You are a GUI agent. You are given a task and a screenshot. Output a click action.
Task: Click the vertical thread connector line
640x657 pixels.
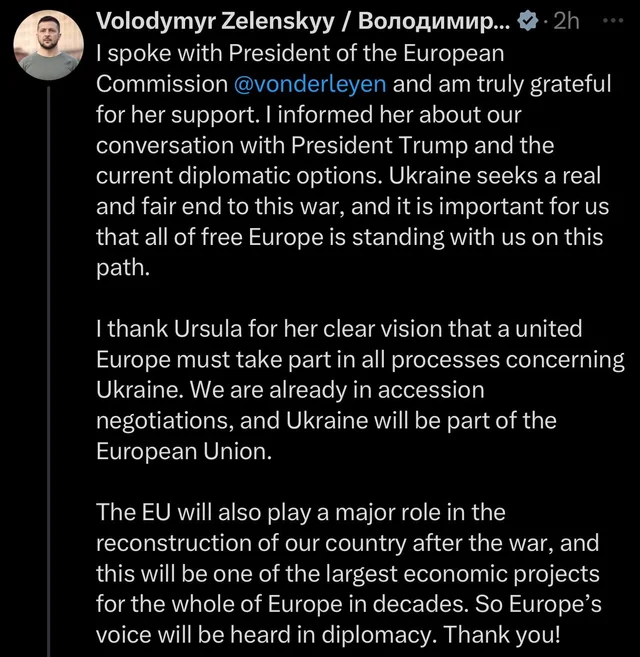pos(49,371)
